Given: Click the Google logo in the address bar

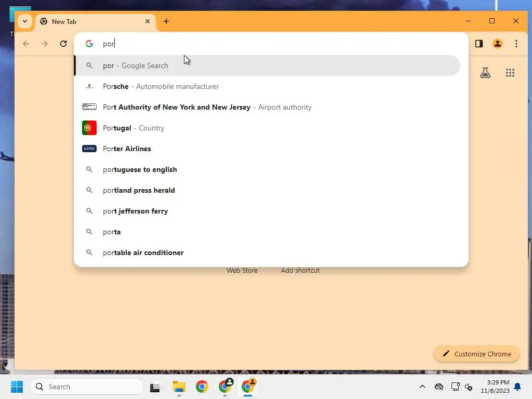Looking at the screenshot, I should (x=89, y=44).
